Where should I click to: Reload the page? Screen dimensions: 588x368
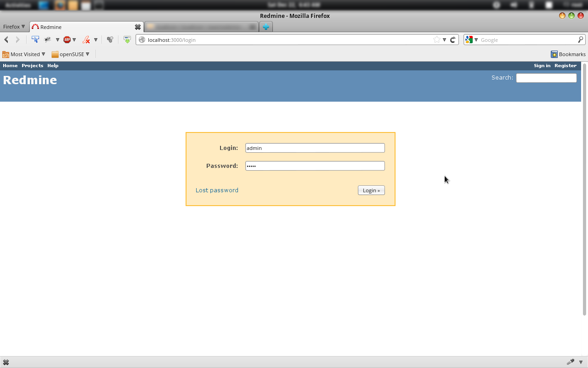(453, 40)
